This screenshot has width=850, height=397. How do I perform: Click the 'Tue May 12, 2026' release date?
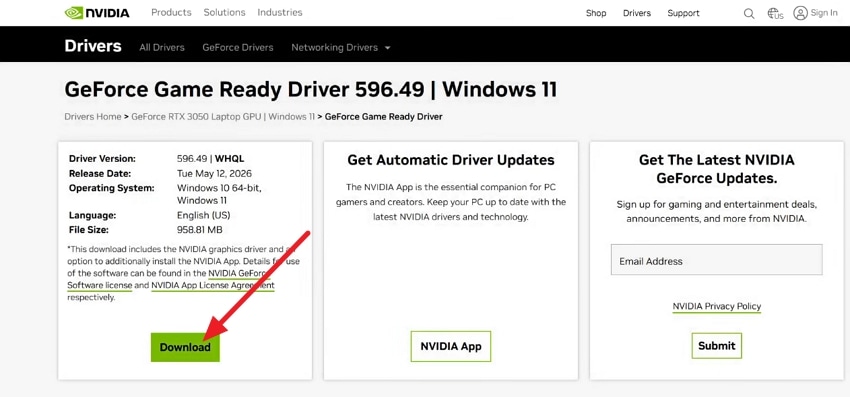click(214, 174)
